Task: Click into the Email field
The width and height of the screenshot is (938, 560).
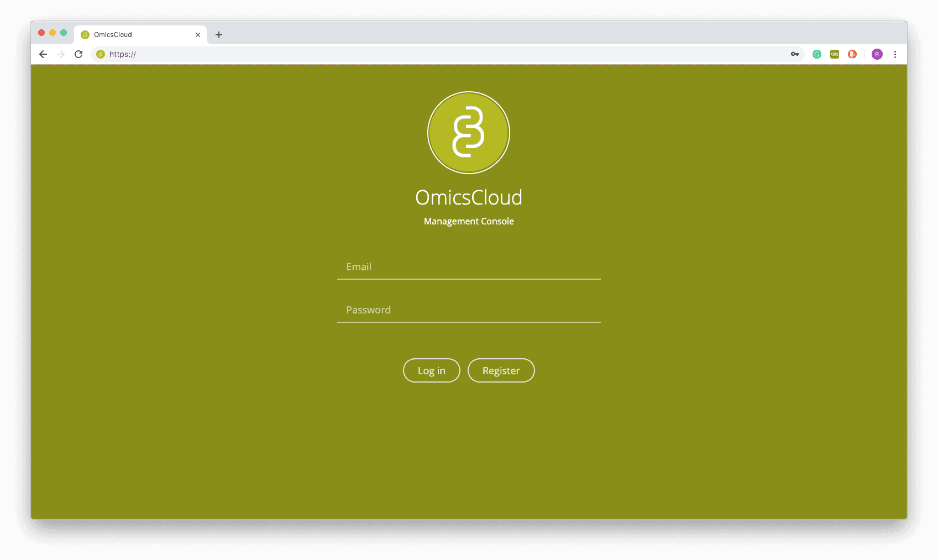Action: click(x=469, y=267)
